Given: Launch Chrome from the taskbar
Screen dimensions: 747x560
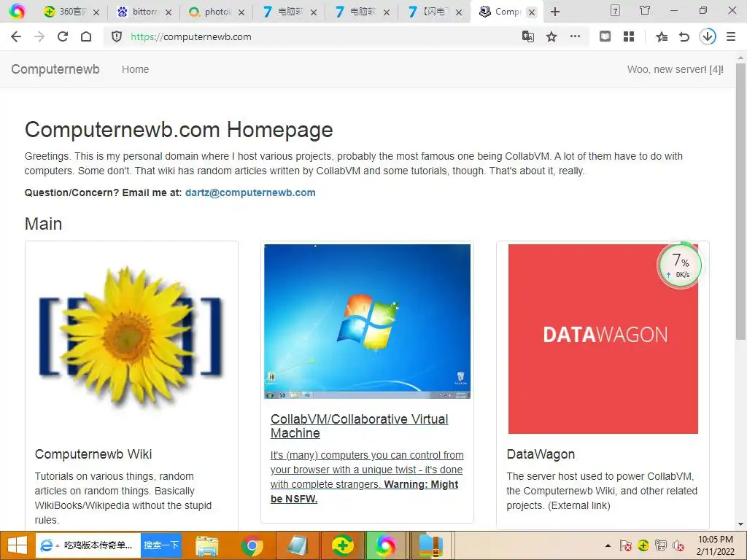Looking at the screenshot, I should coord(252,545).
